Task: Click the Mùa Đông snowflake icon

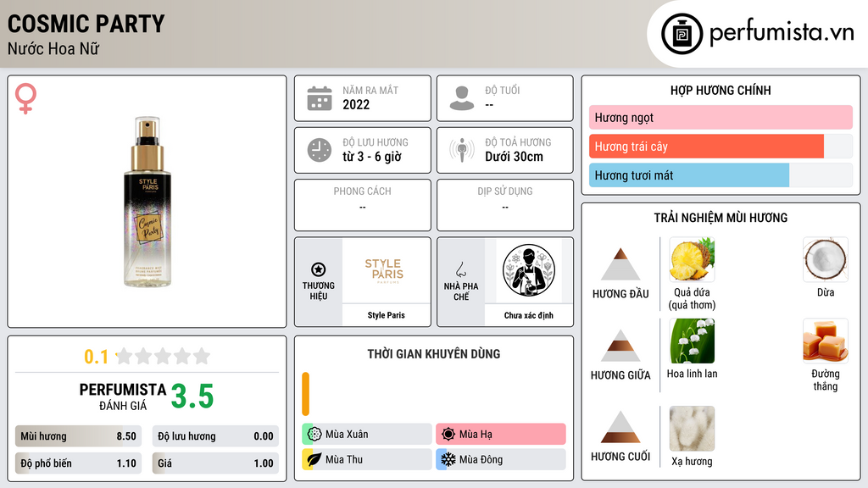Action: click(448, 459)
